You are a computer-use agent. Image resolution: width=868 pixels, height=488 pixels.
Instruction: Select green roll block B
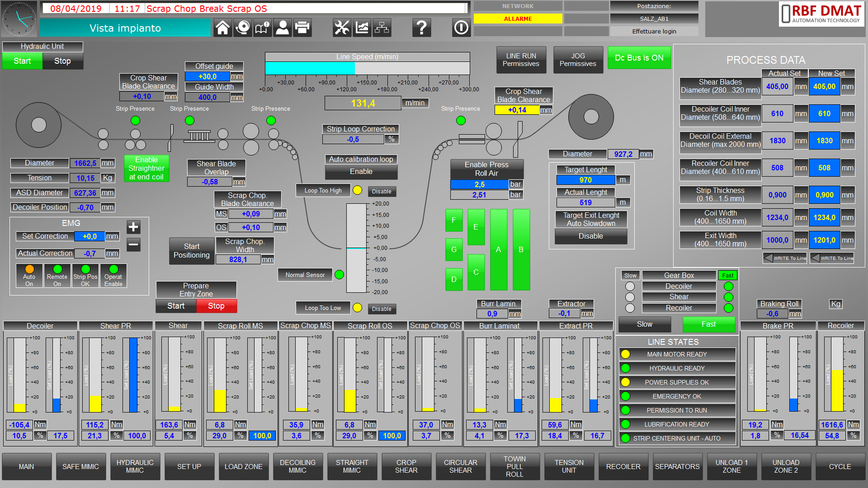pyautogui.click(x=521, y=249)
